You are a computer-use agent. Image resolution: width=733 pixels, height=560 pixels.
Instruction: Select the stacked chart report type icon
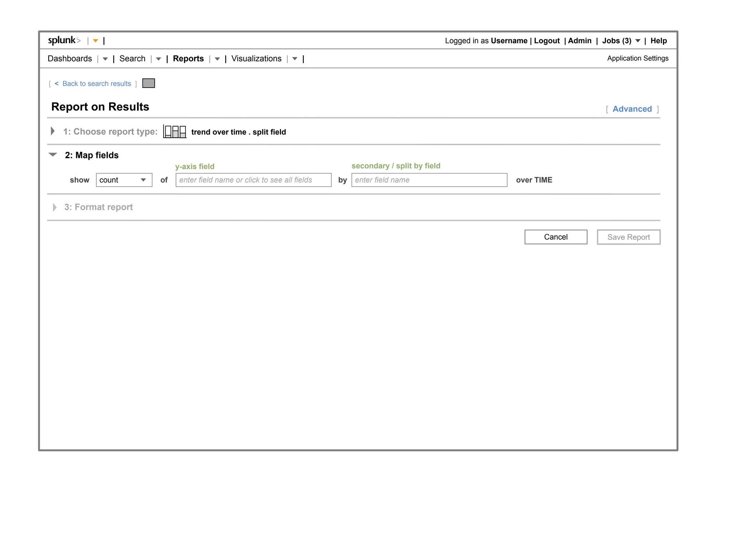pyautogui.click(x=175, y=132)
